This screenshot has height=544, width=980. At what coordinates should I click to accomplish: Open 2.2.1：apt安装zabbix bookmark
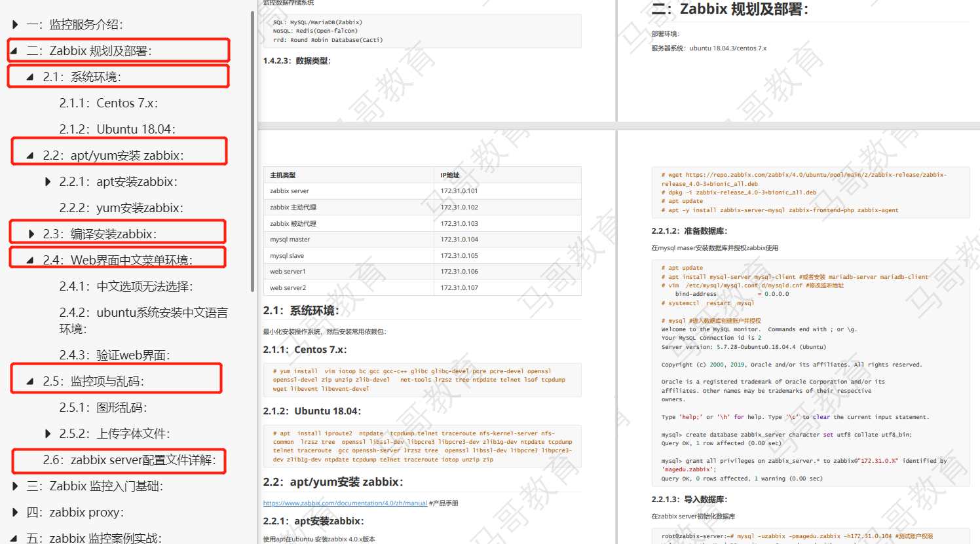[119, 182]
